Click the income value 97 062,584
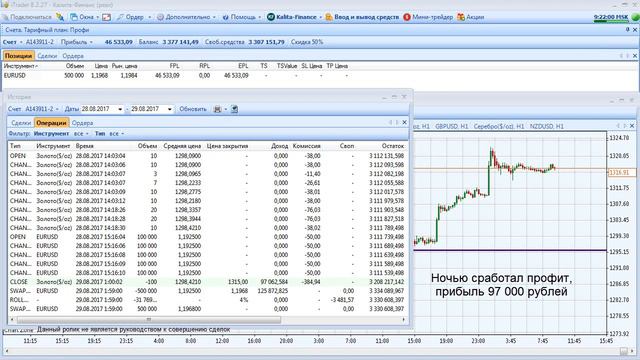The image size is (640, 360). [x=274, y=282]
